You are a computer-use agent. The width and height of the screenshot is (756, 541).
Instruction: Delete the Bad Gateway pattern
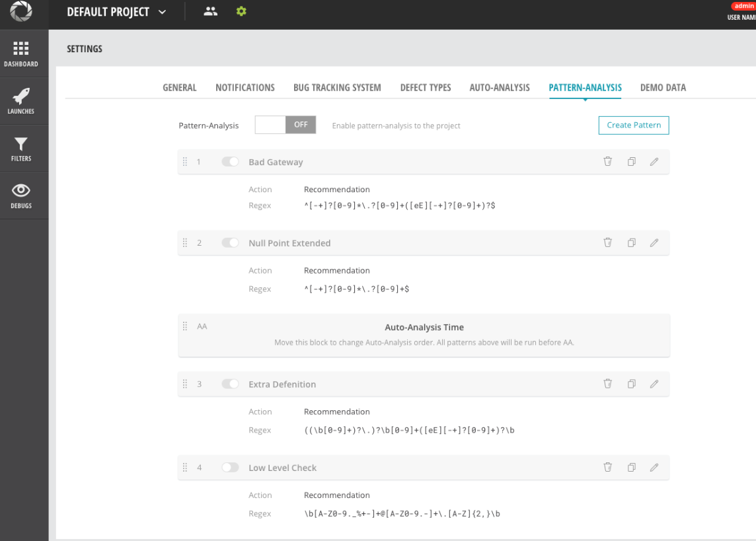pos(607,161)
